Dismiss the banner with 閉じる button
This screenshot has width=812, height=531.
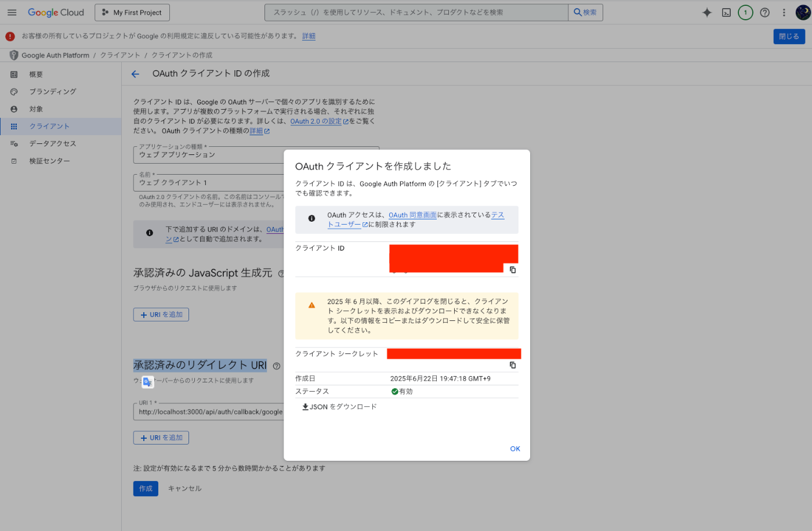(x=789, y=36)
